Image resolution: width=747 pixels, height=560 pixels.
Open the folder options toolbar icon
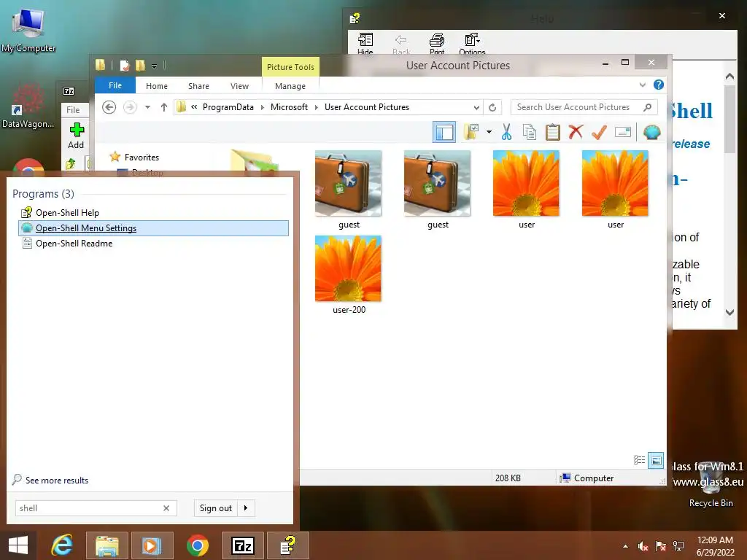pyautogui.click(x=472, y=132)
